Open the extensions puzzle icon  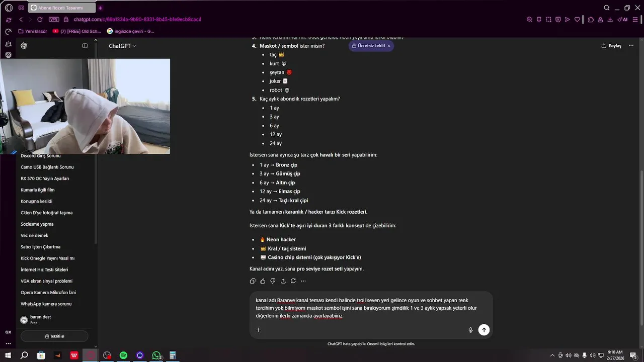point(591,20)
